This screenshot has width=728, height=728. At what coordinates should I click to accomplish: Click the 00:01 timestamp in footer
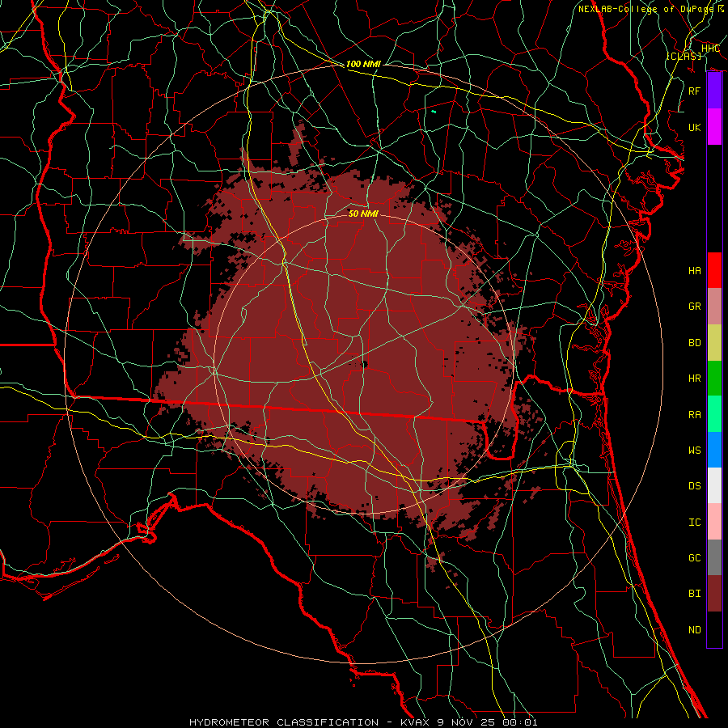pyautogui.click(x=519, y=722)
